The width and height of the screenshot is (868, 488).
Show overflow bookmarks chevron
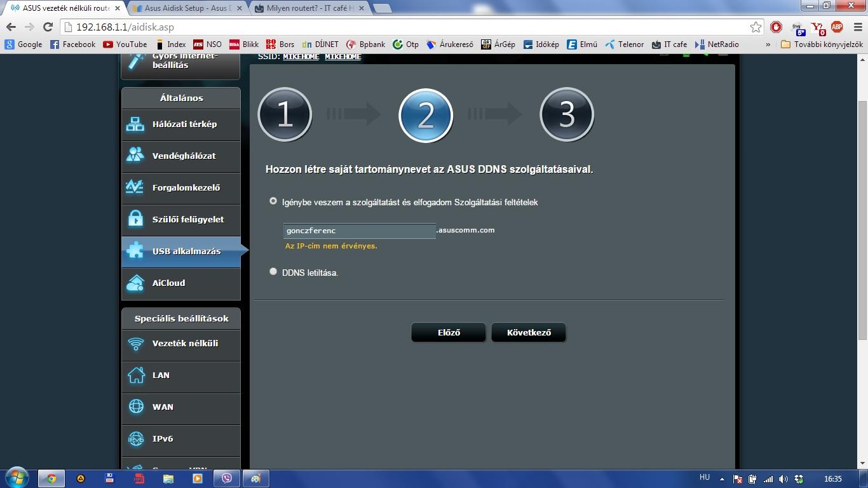768,44
